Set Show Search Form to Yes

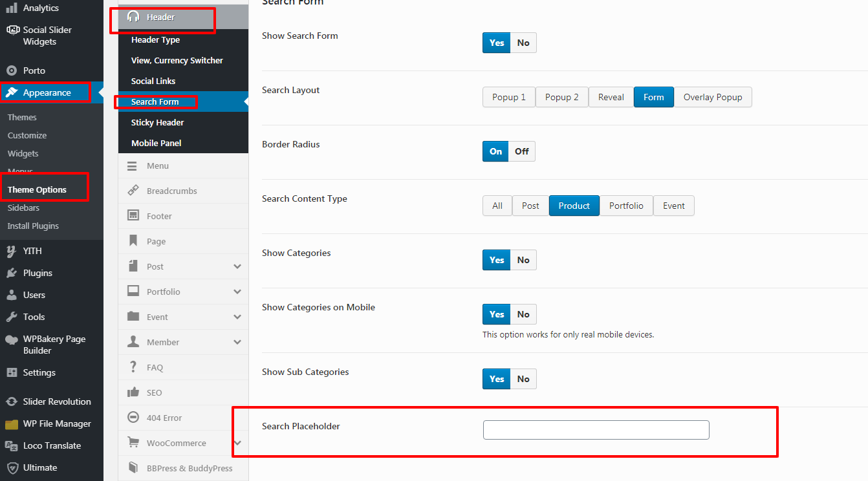pos(497,43)
